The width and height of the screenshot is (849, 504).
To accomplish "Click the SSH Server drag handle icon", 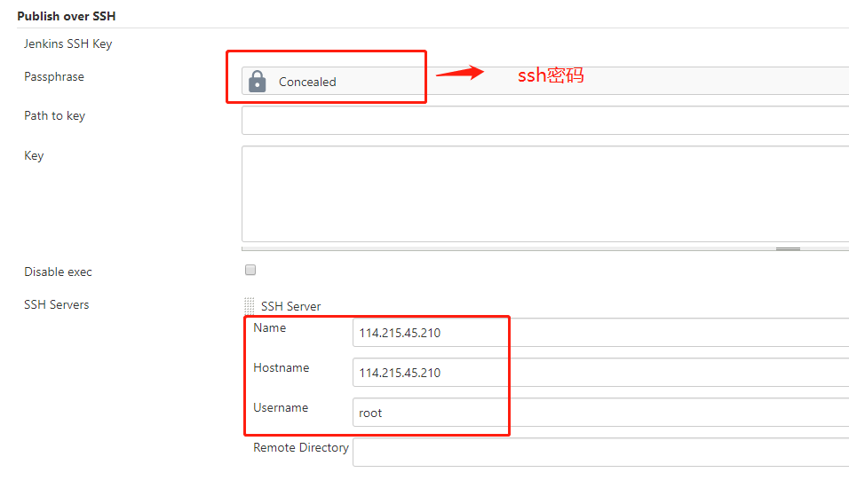I will pyautogui.click(x=249, y=306).
